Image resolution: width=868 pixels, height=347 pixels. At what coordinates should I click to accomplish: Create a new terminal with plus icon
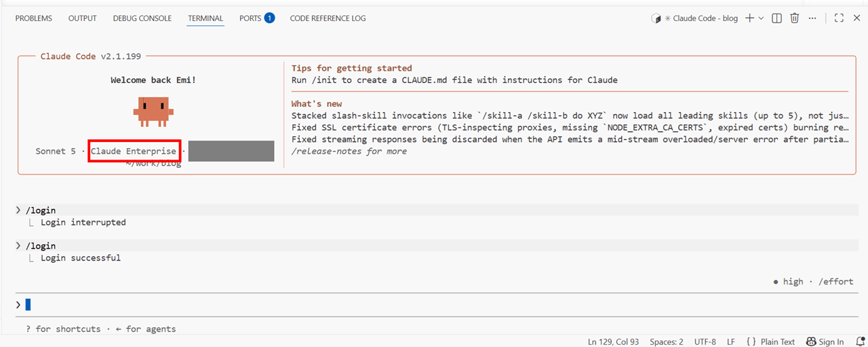(749, 18)
